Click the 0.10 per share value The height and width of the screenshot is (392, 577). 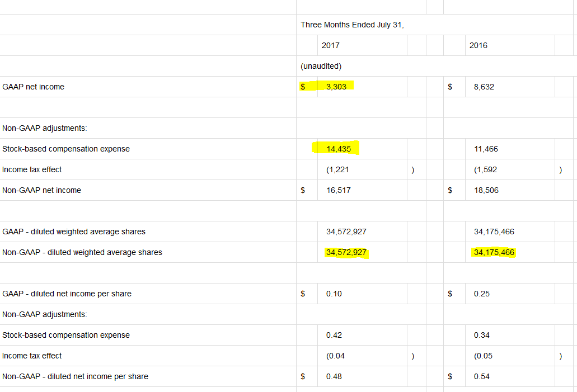pyautogui.click(x=334, y=294)
